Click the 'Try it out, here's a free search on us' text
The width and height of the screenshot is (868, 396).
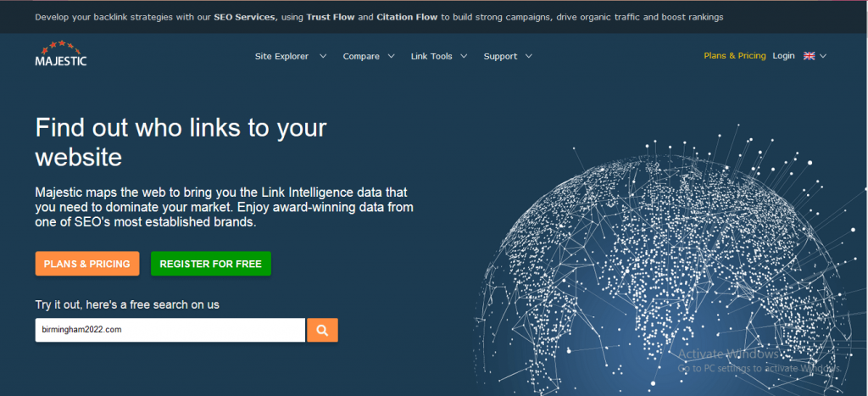[x=127, y=304]
